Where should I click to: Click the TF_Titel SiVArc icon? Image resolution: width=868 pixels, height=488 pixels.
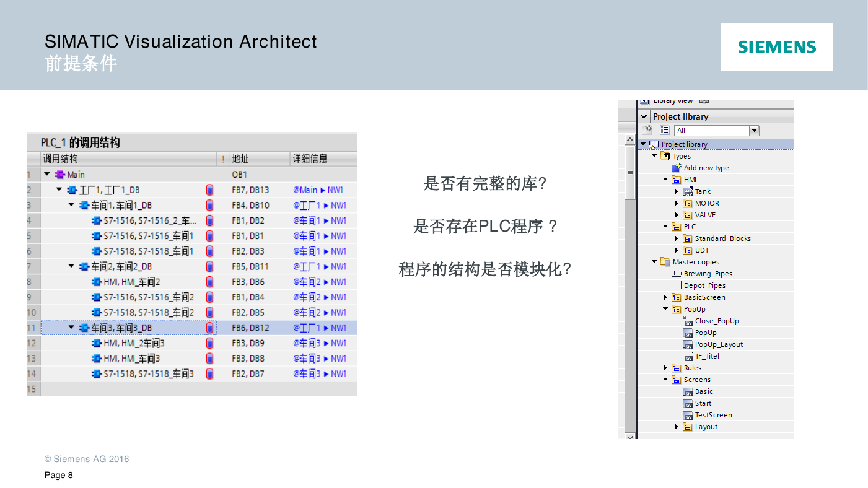688,357
